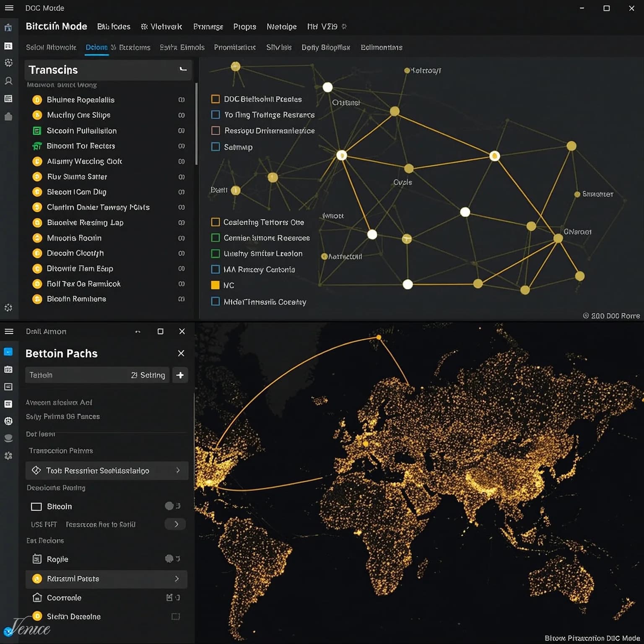
Task: Check the Ressopu Dniterranieriice checkbox
Action: point(216,130)
